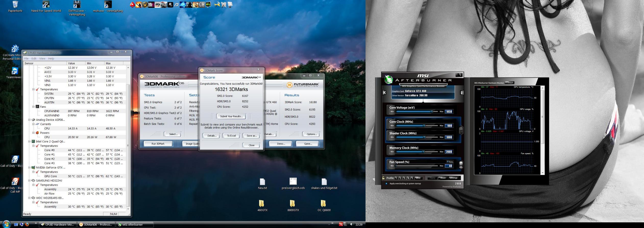Select Profile 1 in Afterburner
This screenshot has height=228, width=644.
tap(396, 178)
